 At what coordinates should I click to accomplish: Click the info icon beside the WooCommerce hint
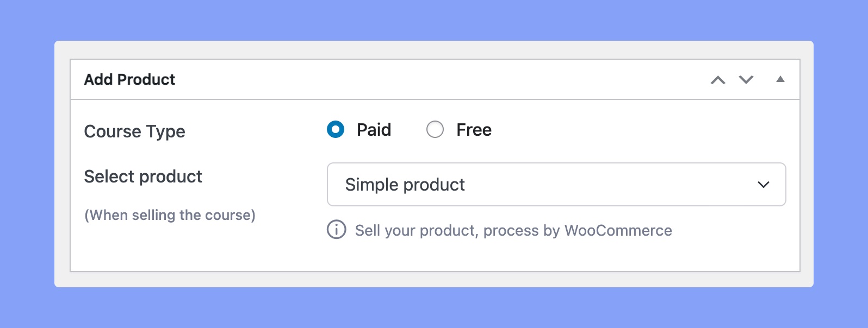336,230
